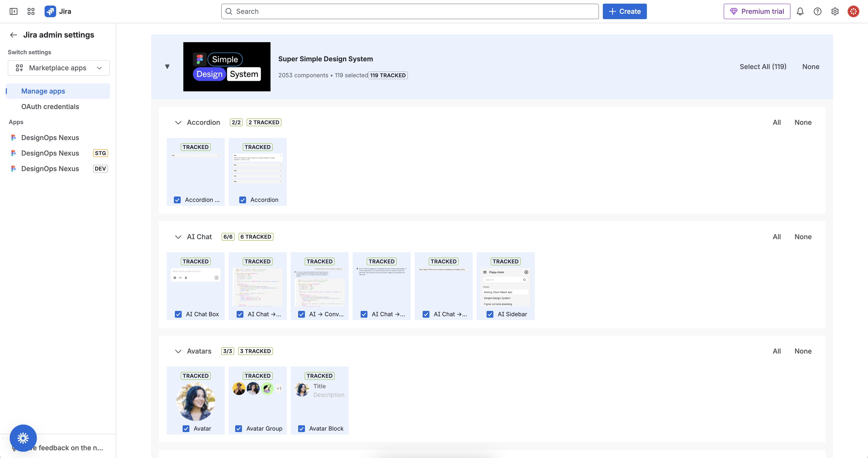Select OAuth credentials in sidebar
868x458 pixels.
[50, 107]
